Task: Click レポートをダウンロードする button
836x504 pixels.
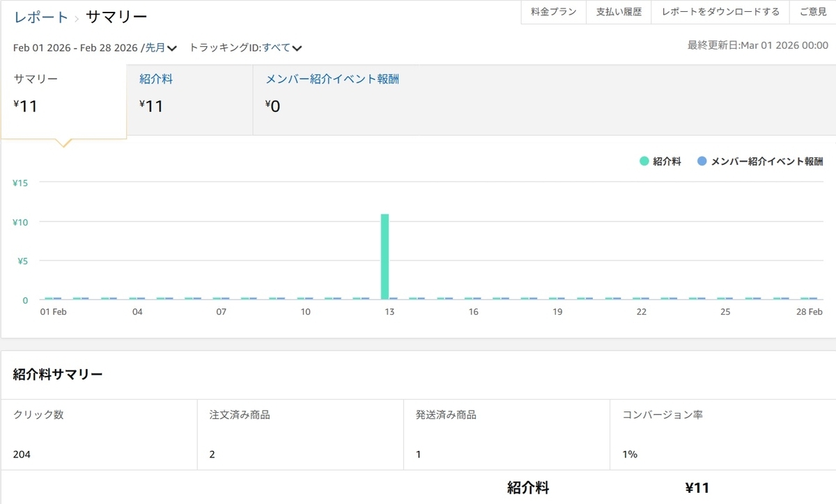Action: pos(720,13)
